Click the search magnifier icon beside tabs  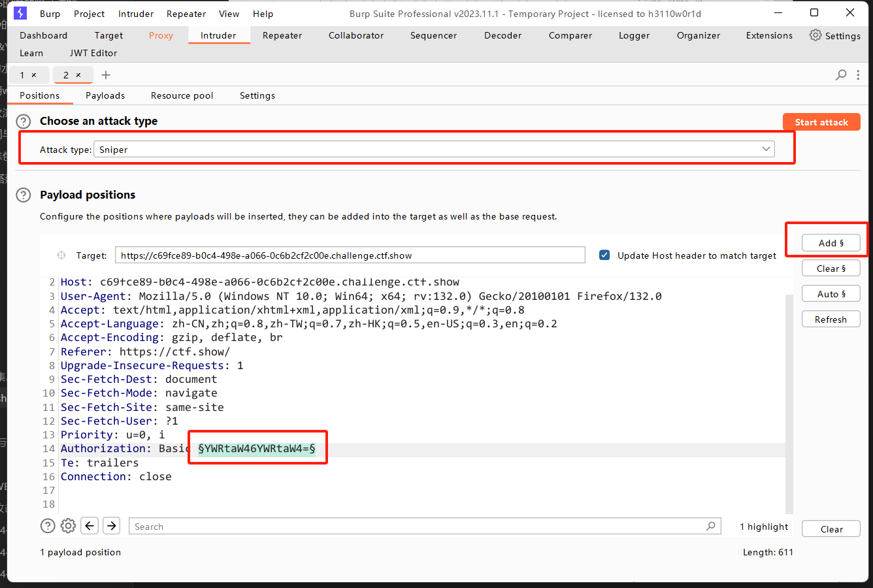pyautogui.click(x=841, y=75)
